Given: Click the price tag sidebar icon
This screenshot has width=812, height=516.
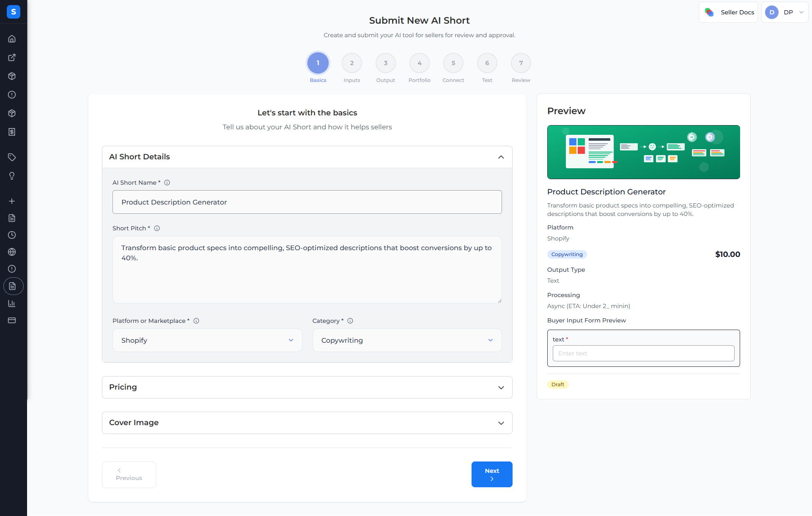Looking at the screenshot, I should (x=12, y=157).
